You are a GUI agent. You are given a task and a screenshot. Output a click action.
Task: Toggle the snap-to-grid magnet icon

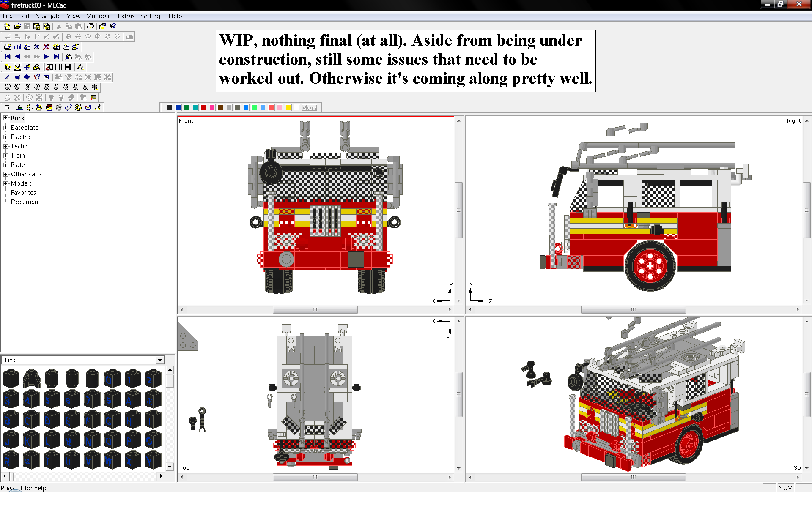[x=49, y=67]
